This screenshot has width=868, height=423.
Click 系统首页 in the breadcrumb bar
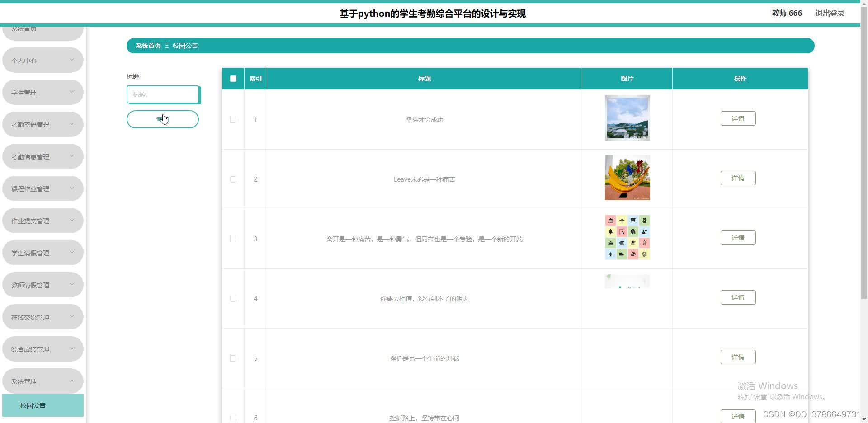(x=148, y=46)
